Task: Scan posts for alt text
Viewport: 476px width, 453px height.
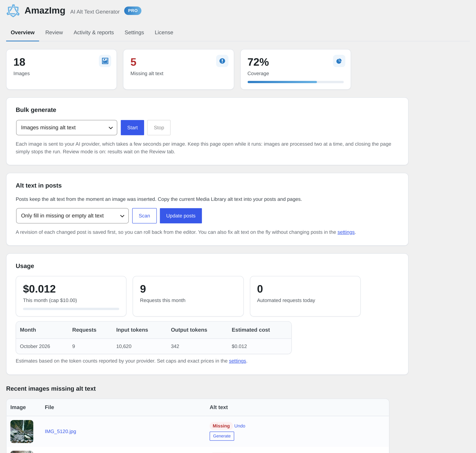Action: [144, 216]
